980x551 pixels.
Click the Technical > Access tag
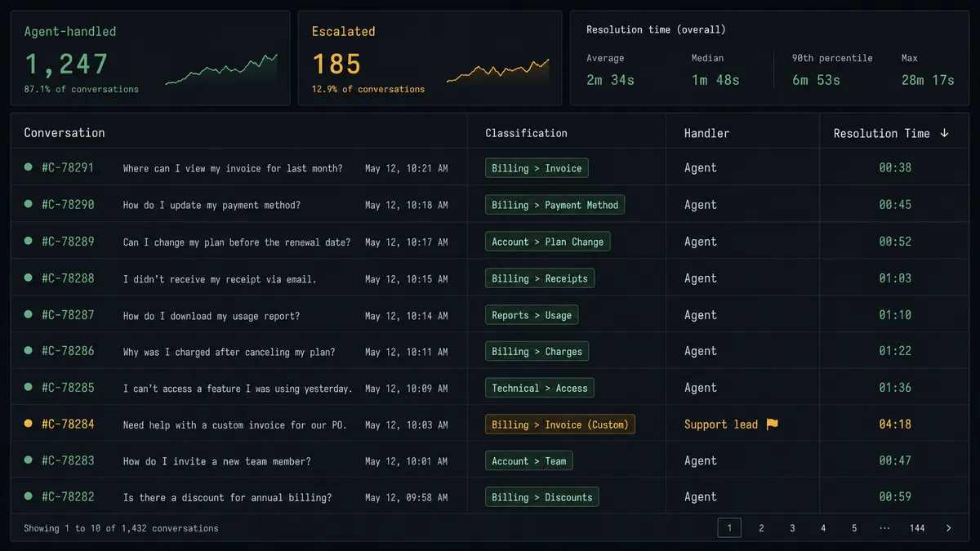click(540, 388)
